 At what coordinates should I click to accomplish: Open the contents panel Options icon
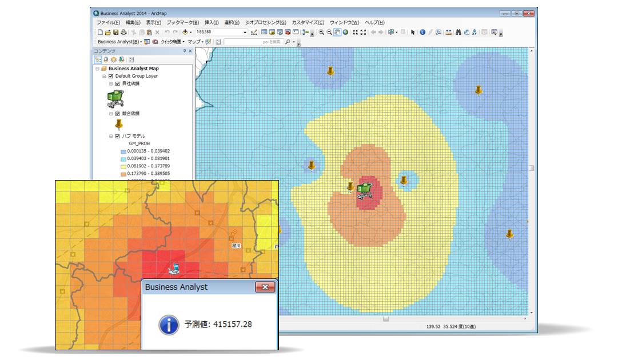pos(131,59)
